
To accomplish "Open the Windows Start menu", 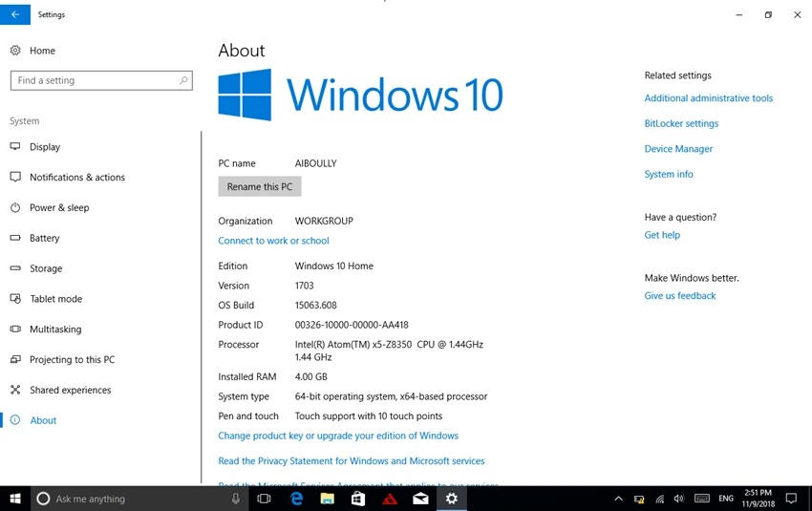I will [x=15, y=499].
